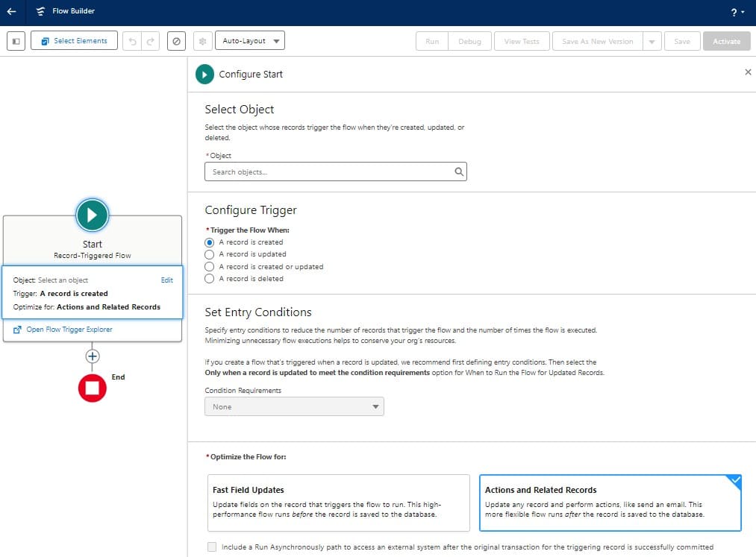Click the Edit link in Start element

click(167, 280)
